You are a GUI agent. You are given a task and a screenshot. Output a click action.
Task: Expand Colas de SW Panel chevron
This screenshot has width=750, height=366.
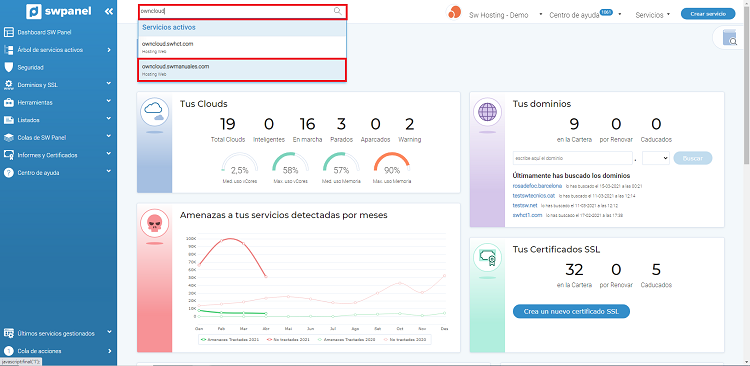[x=109, y=136]
